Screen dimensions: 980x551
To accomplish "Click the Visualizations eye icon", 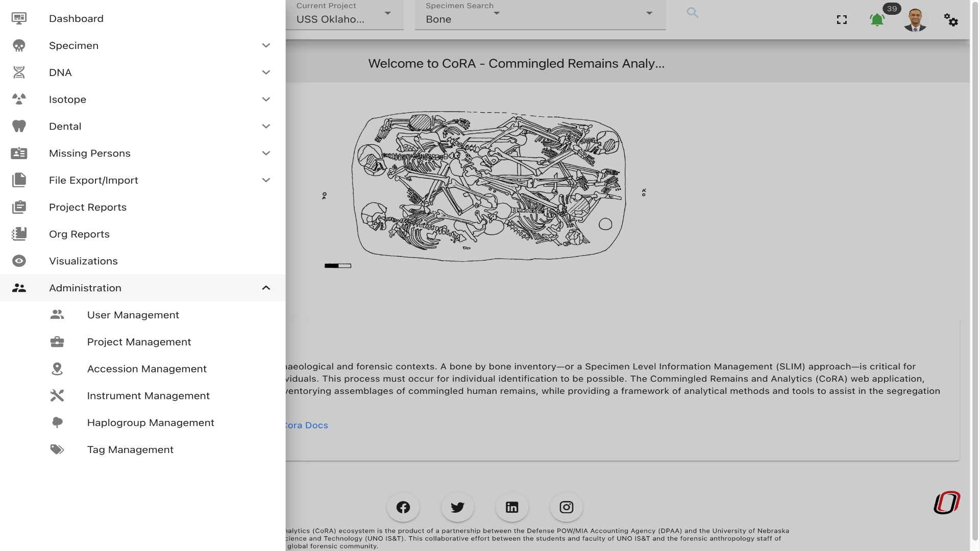I will coord(19,261).
